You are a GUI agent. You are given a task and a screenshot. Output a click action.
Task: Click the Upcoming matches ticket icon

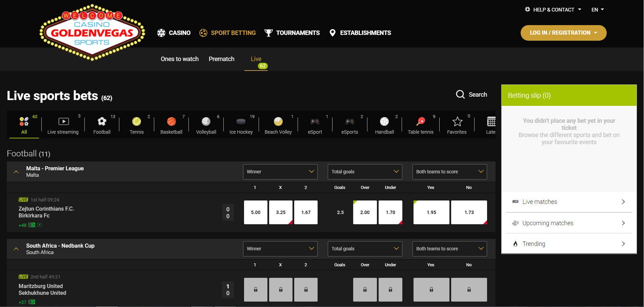[x=516, y=223]
